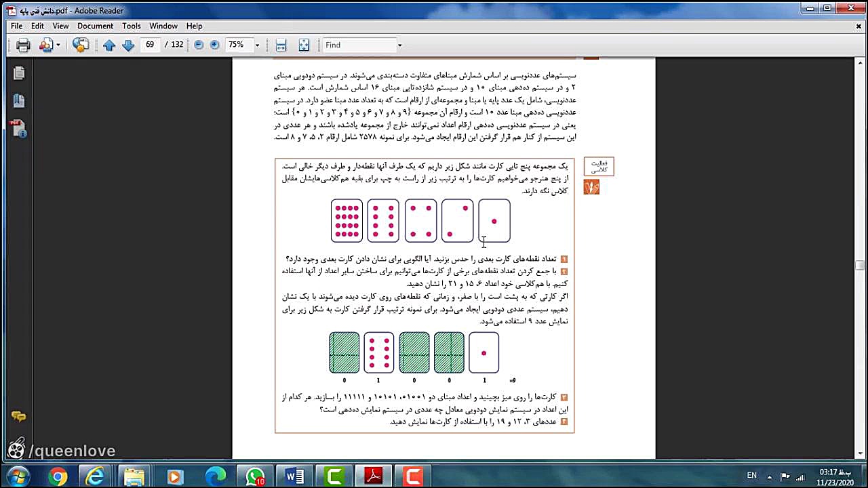Open the Find options dropdown arrow
Viewport: 868px width, 488px height.
(399, 45)
